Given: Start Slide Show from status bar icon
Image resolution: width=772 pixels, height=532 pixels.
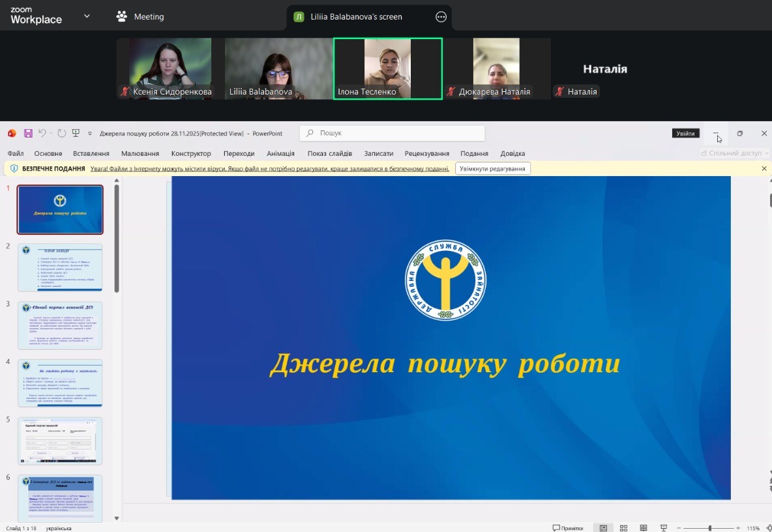Looking at the screenshot, I should (x=663, y=528).
